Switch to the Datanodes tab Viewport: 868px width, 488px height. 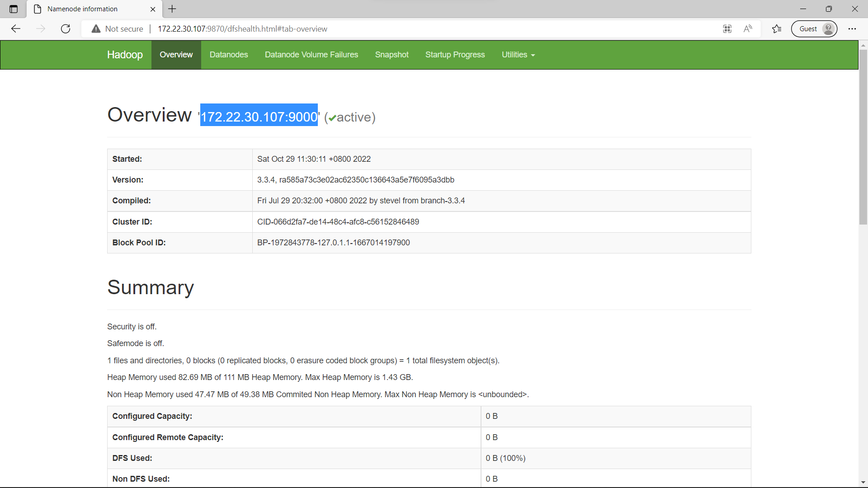pyautogui.click(x=229, y=55)
